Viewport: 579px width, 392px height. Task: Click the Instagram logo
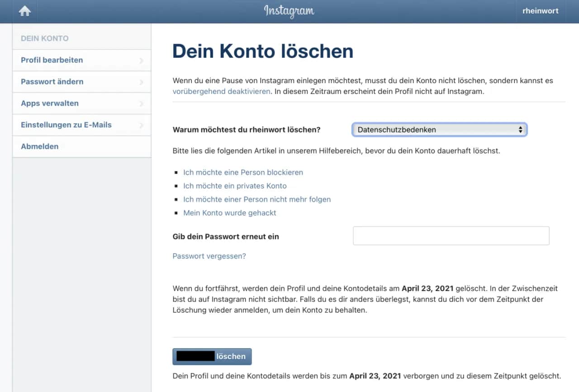289,11
